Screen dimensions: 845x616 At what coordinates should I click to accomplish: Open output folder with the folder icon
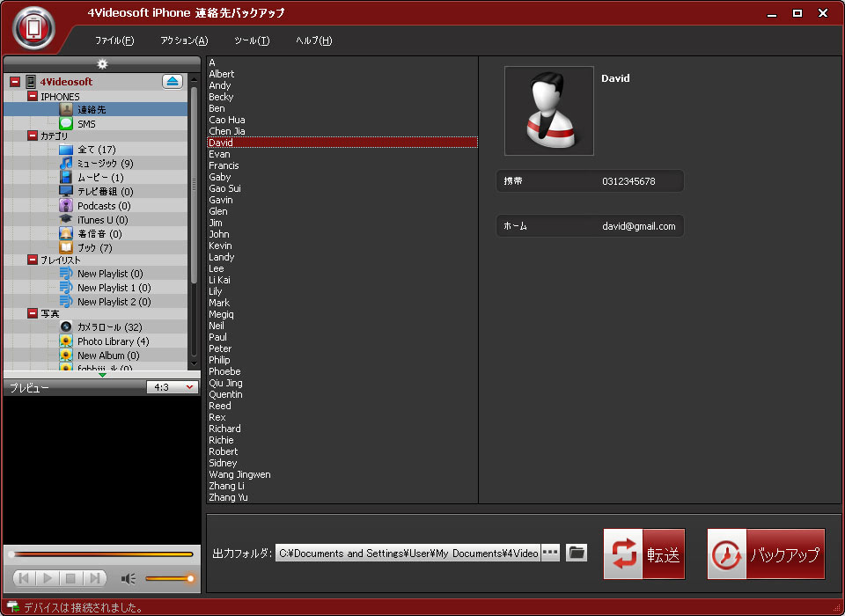[x=577, y=553]
